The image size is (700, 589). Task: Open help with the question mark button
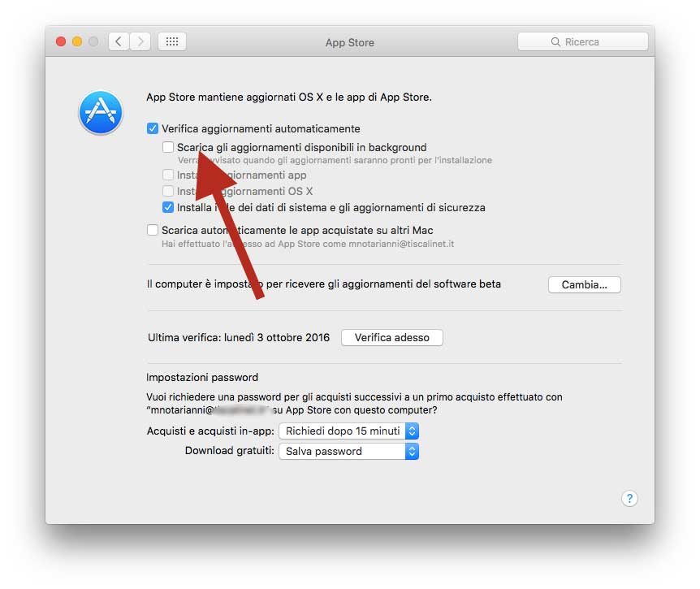point(629,498)
